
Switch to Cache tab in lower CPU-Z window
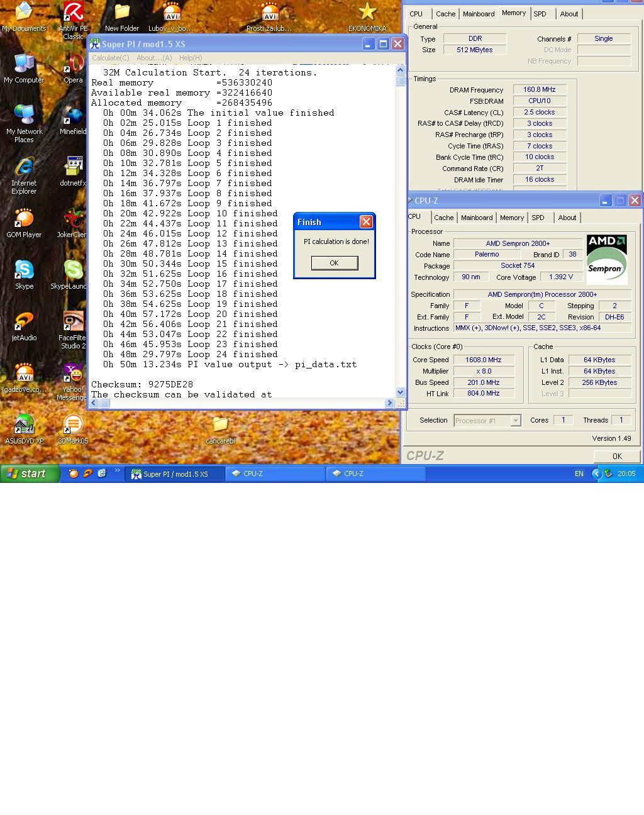coord(443,218)
